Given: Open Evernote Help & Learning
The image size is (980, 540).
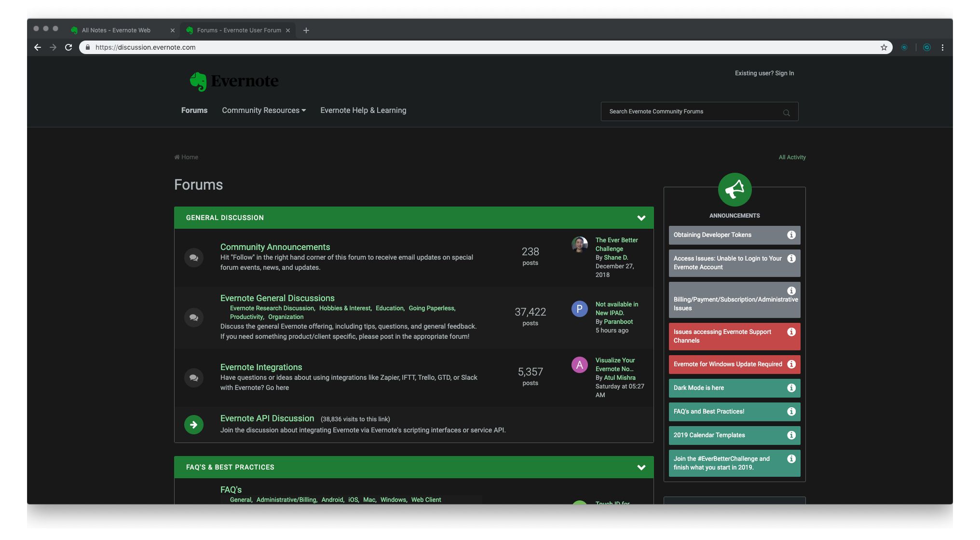Looking at the screenshot, I should pos(363,111).
